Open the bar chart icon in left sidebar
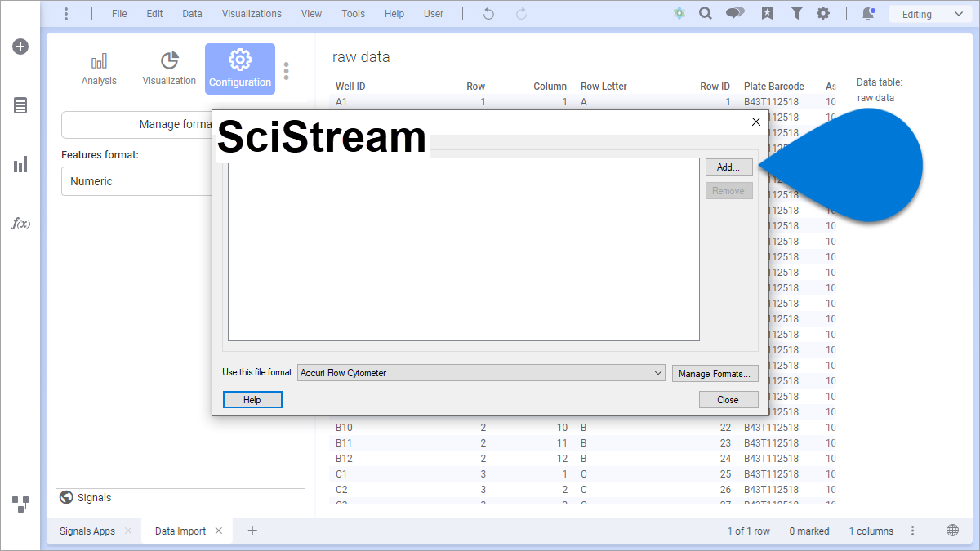The height and width of the screenshot is (551, 980). [20, 165]
